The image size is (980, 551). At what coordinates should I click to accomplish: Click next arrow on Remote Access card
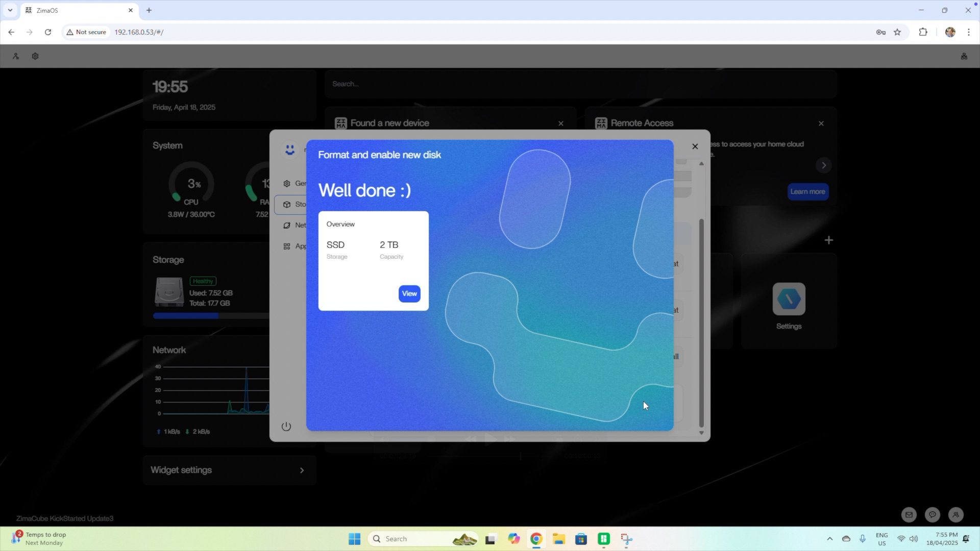(823, 165)
